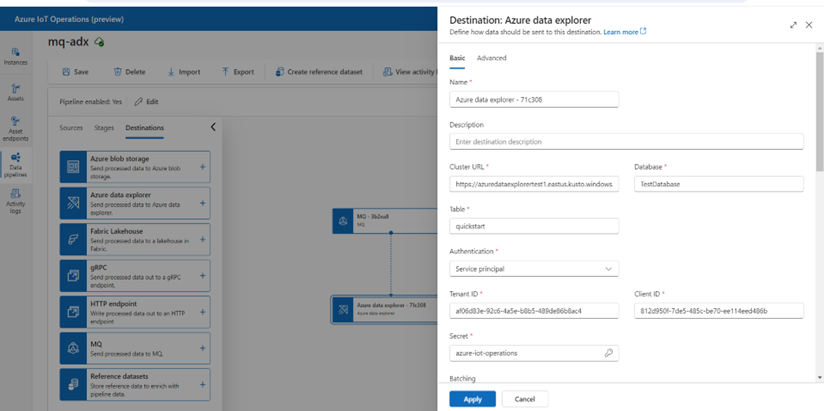The image size is (824, 411).
Task: Save the pipeline
Action: (76, 72)
